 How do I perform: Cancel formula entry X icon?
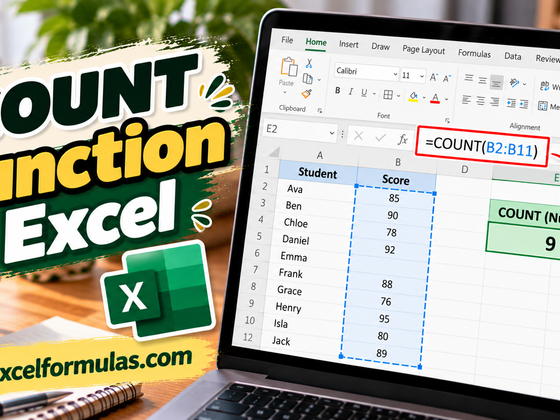pyautogui.click(x=359, y=136)
